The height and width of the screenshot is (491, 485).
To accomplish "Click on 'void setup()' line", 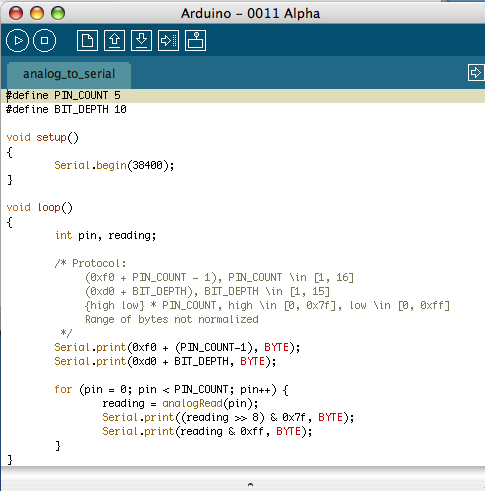I will 42,137.
